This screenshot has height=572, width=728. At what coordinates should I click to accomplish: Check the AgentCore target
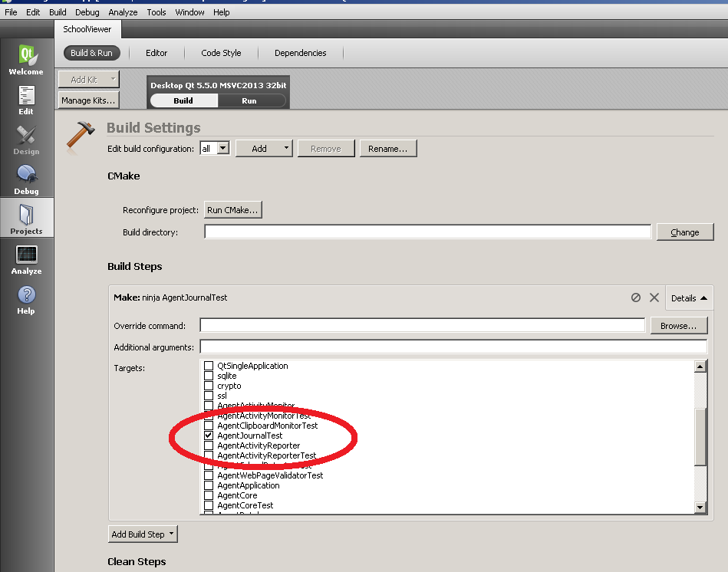tap(209, 495)
